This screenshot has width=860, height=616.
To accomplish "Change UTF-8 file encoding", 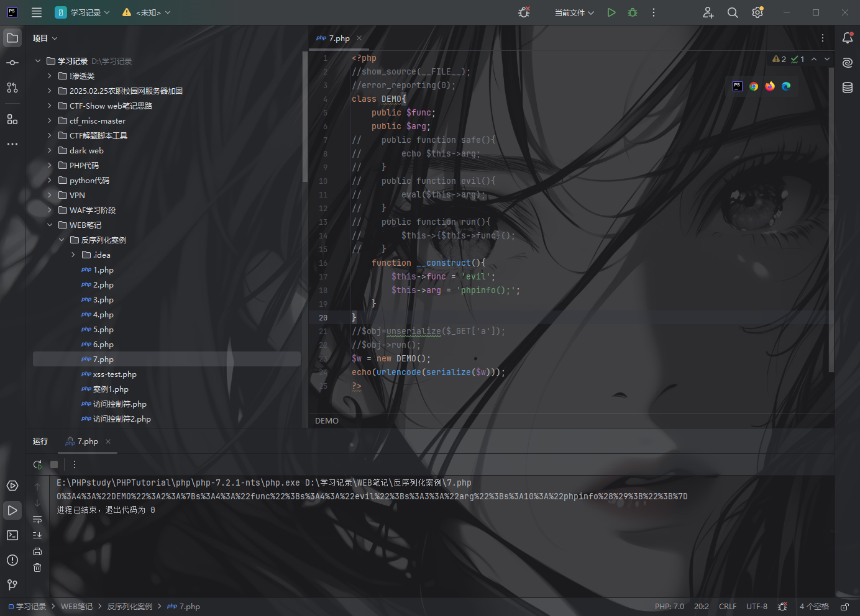I will pos(757,607).
